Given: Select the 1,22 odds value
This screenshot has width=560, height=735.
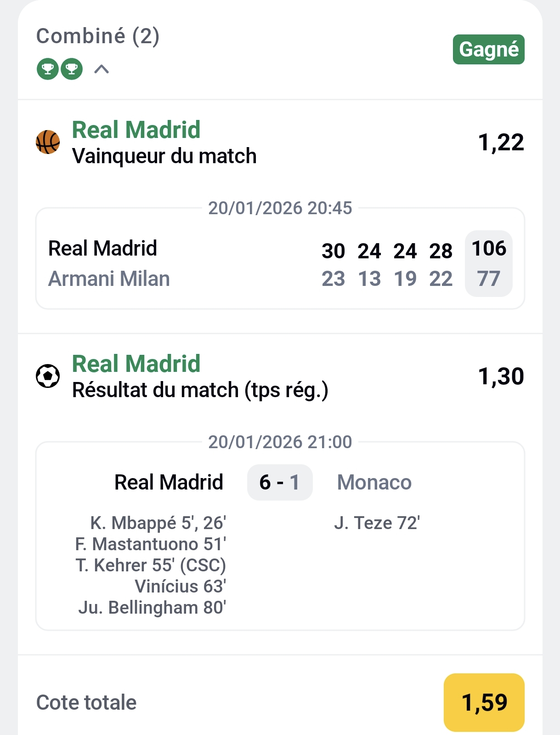Looking at the screenshot, I should tap(501, 142).
